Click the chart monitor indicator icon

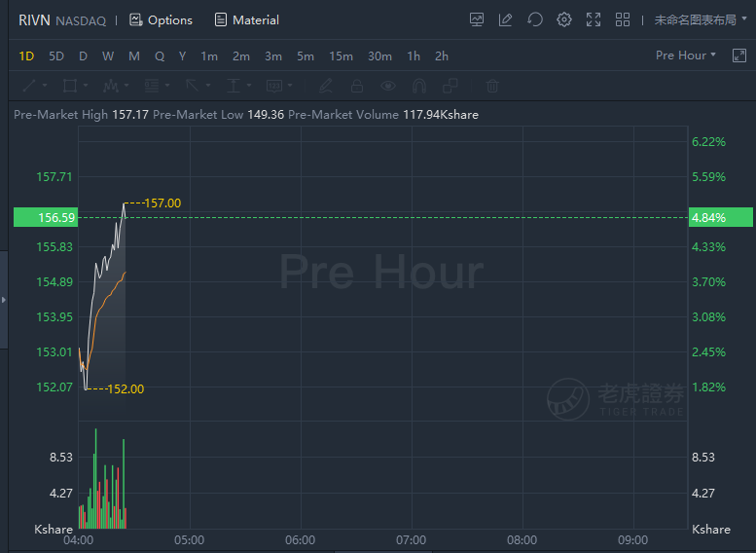click(477, 19)
